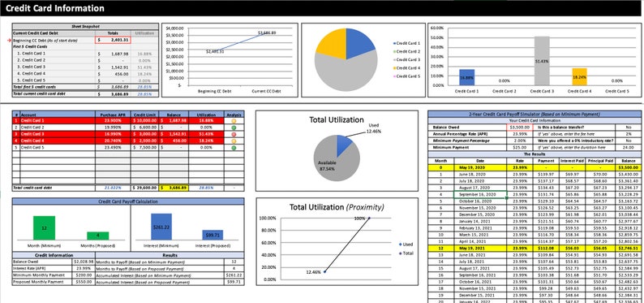Click the yellow analysis indicator for Credit Card 4
The width and height of the screenshot is (644, 303).
click(x=234, y=141)
